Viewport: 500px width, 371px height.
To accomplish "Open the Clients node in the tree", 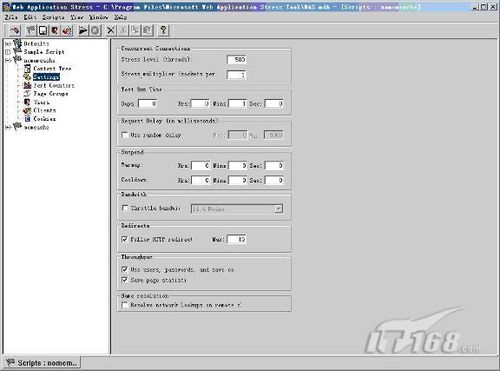I will coord(45,110).
